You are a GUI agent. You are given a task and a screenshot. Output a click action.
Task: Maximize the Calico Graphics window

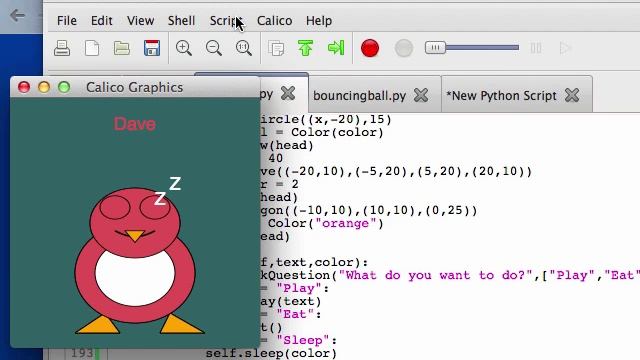click(x=64, y=87)
